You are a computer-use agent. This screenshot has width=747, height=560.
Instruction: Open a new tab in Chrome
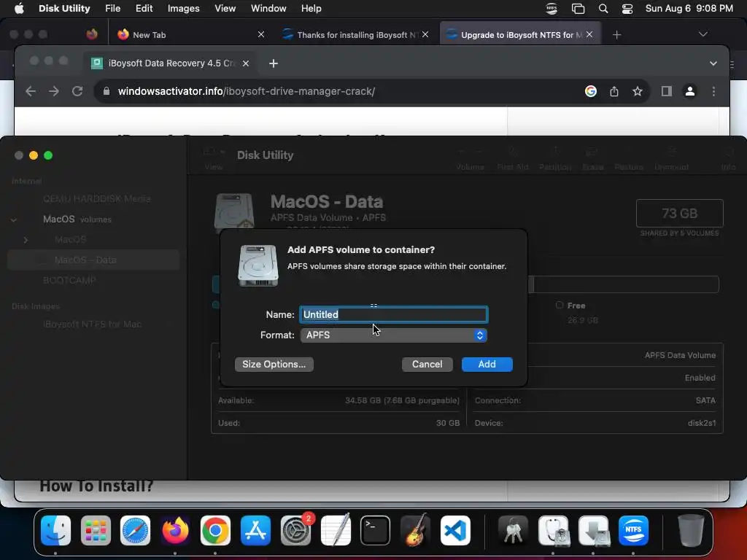(x=274, y=63)
